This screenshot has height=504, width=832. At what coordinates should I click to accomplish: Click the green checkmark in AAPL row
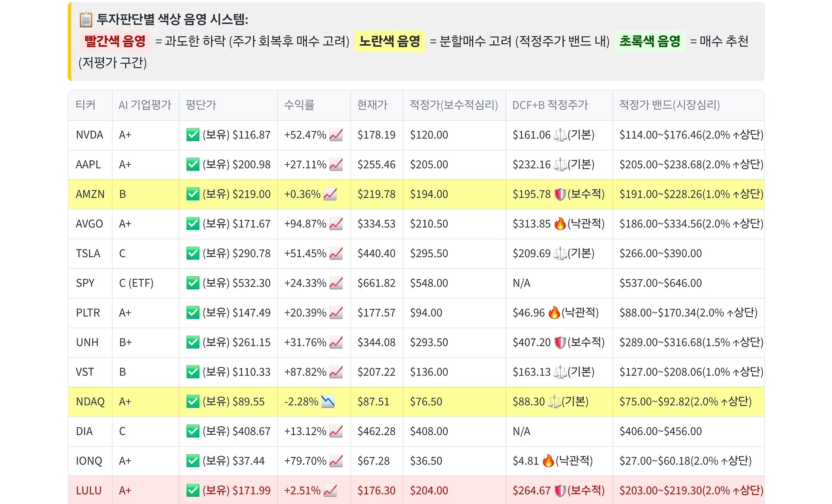tap(192, 165)
